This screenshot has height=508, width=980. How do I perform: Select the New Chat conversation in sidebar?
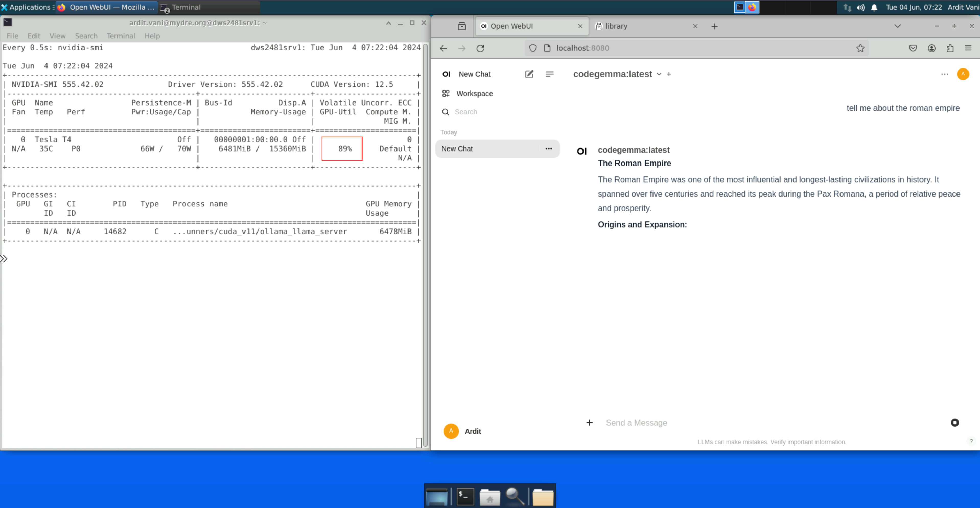(x=497, y=148)
